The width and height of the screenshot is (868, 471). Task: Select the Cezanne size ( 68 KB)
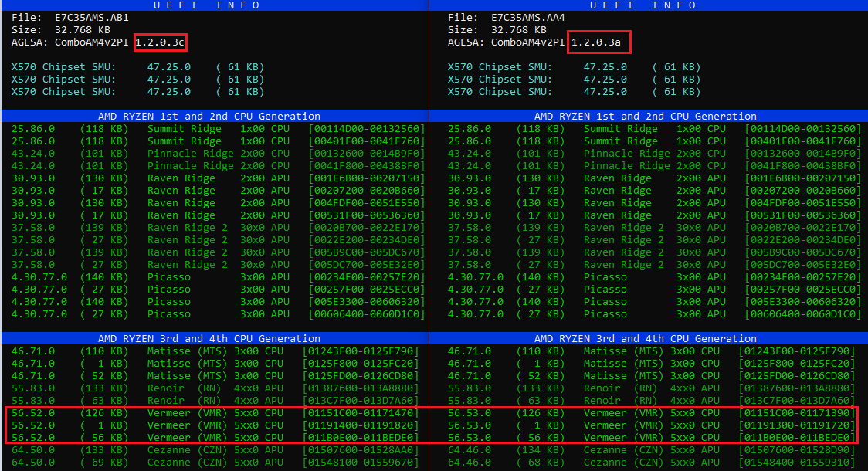541,463
